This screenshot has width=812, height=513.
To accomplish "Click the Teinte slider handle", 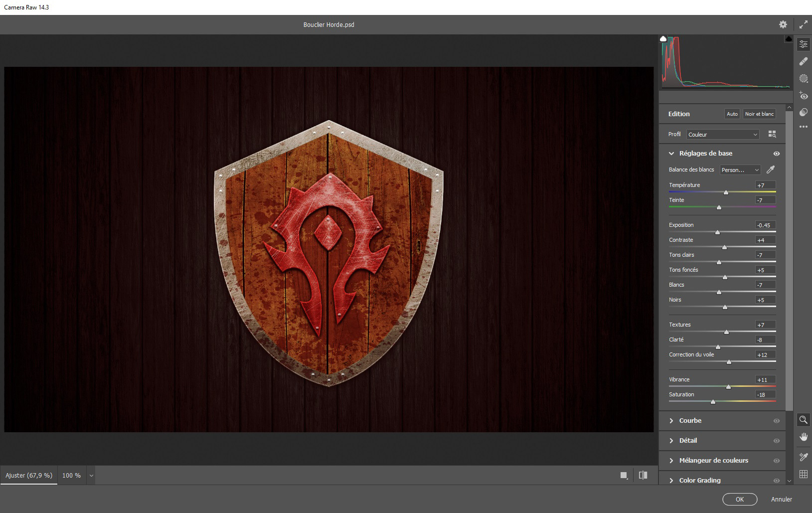I will pos(719,207).
